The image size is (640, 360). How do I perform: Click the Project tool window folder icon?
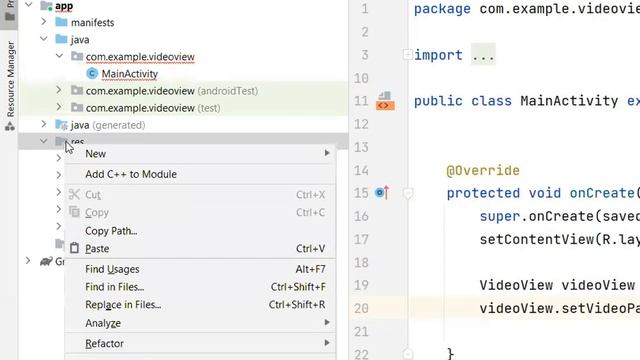(10, 17)
